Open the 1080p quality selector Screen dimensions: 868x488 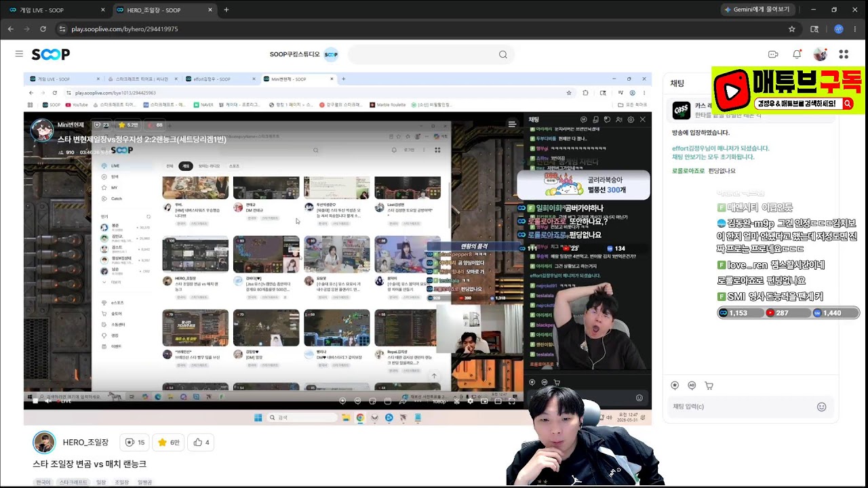(440, 401)
